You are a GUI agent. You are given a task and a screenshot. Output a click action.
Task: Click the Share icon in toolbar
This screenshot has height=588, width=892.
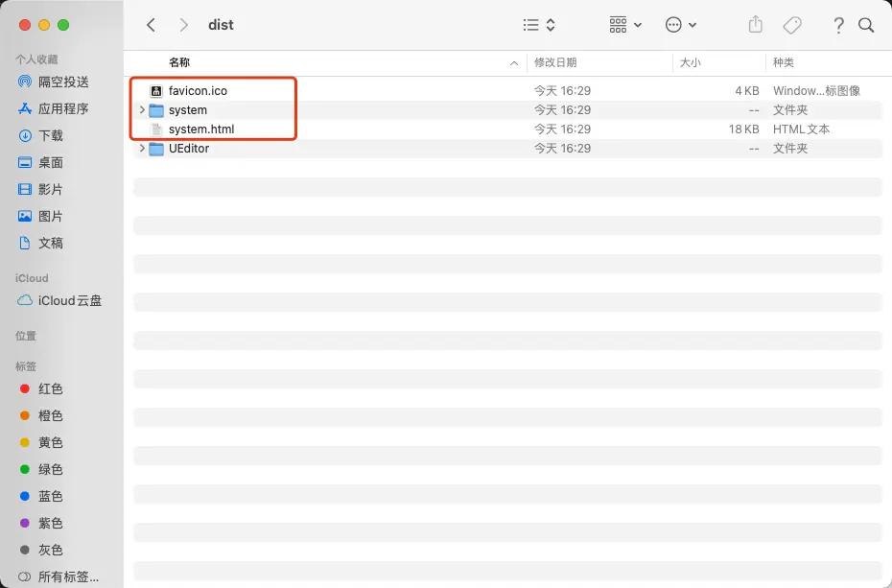(755, 24)
